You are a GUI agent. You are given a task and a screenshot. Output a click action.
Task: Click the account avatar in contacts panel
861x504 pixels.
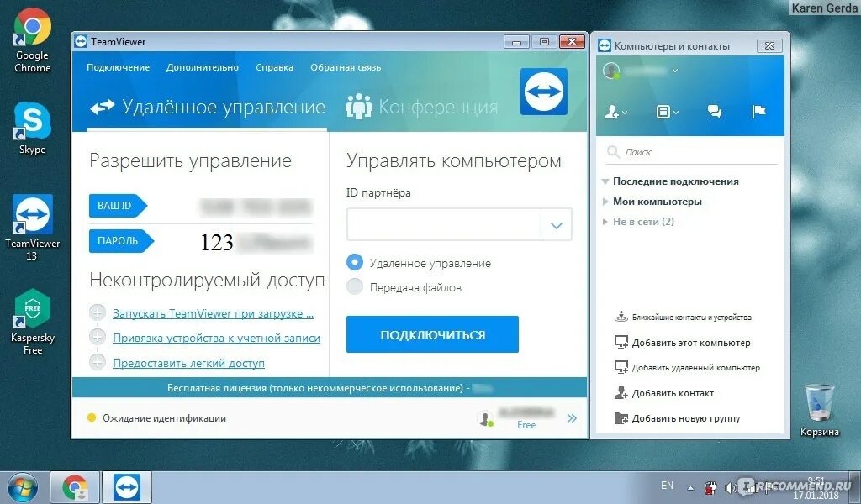611,71
